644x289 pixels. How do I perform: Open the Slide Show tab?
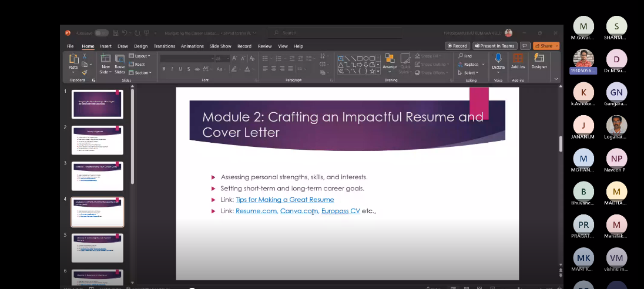pyautogui.click(x=220, y=46)
